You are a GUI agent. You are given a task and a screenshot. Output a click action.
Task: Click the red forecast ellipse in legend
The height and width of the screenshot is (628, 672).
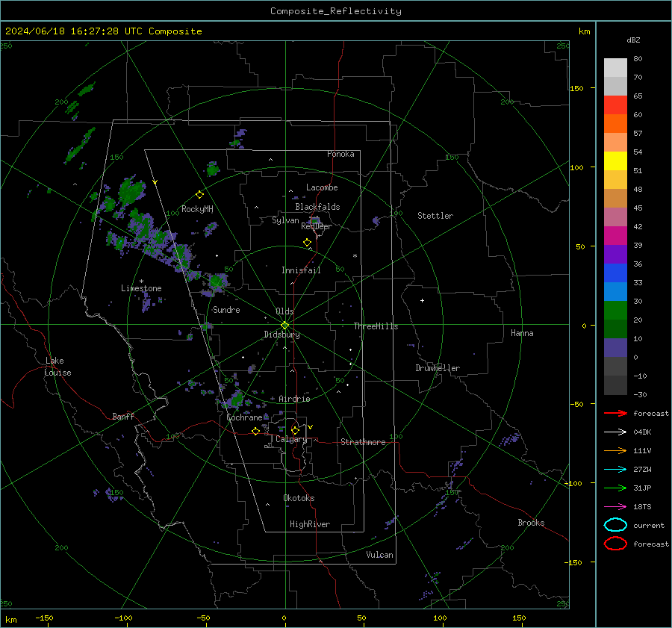(615, 544)
